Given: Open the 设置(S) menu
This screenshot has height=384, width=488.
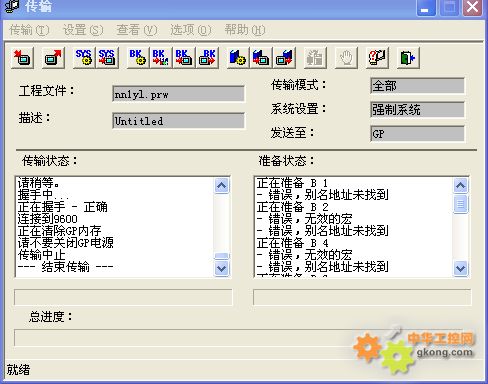Looking at the screenshot, I should click(83, 30).
